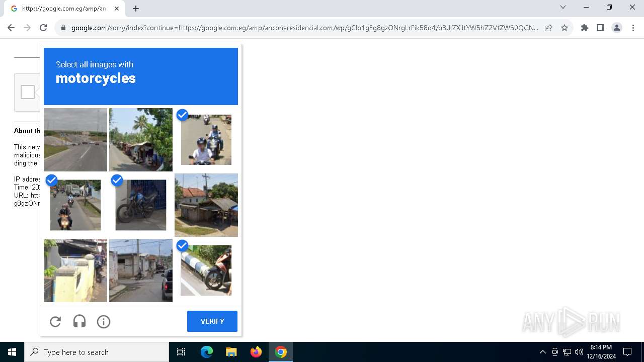644x362 pixels.
Task: Open the Chrome profile avatar
Action: [617, 28]
